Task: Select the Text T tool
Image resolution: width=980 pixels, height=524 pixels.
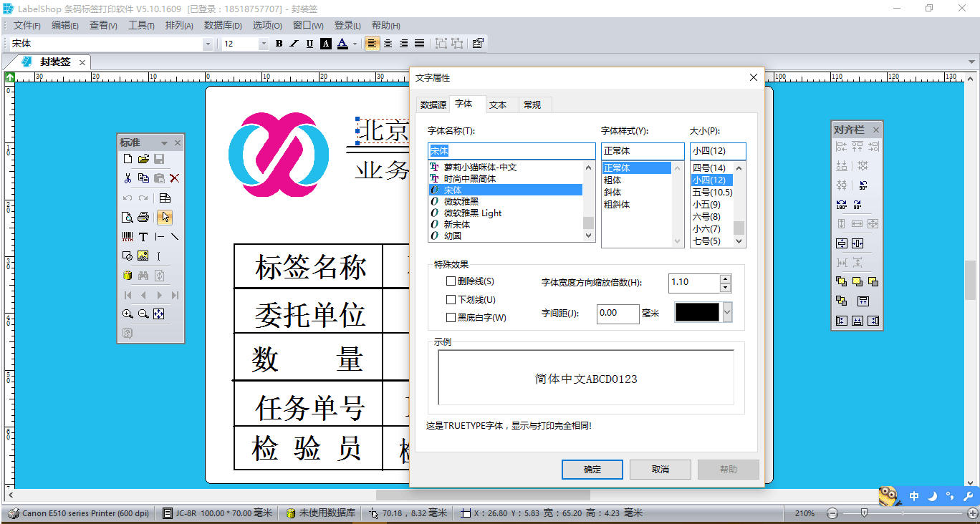Action: (x=143, y=236)
